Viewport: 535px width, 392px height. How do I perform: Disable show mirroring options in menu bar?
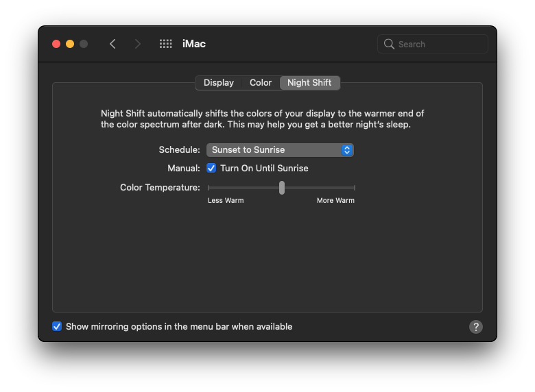click(x=57, y=326)
